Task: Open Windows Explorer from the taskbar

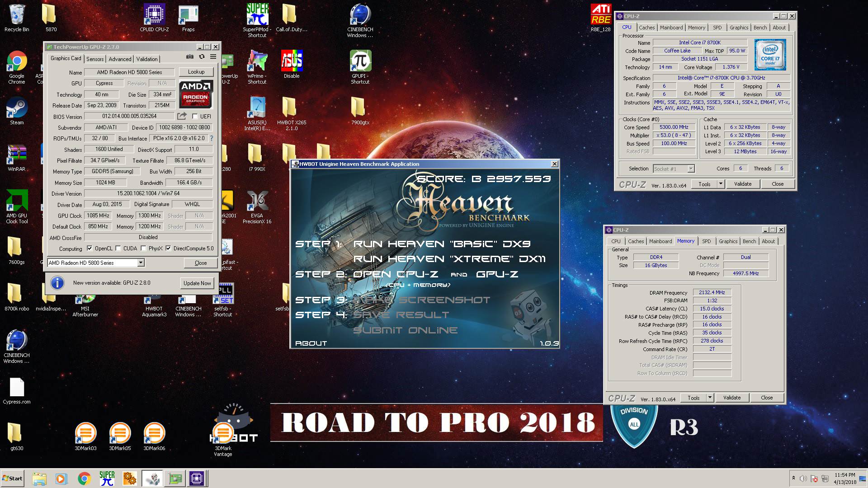Action: [39, 478]
